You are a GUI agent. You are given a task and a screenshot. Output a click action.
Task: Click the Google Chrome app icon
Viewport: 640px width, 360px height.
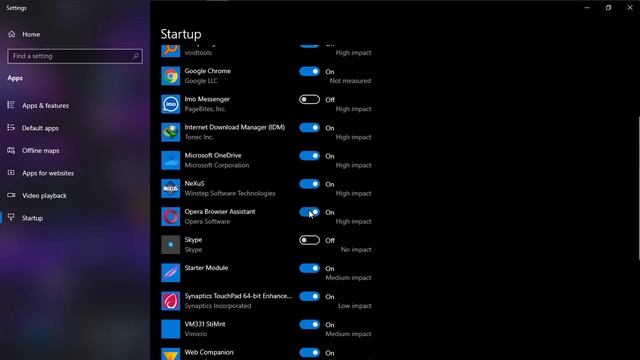coord(170,76)
